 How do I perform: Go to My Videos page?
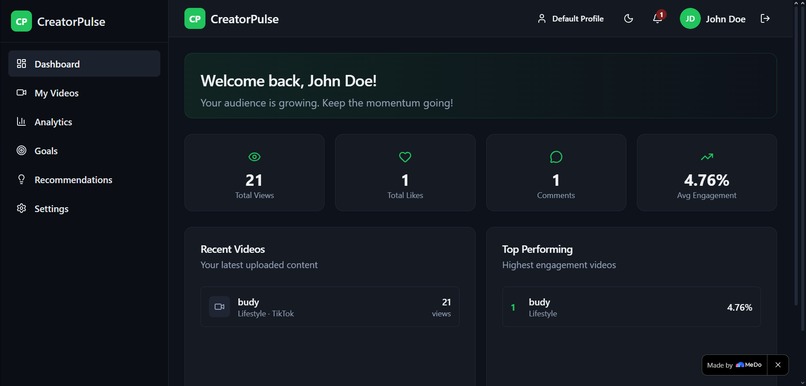(x=84, y=93)
